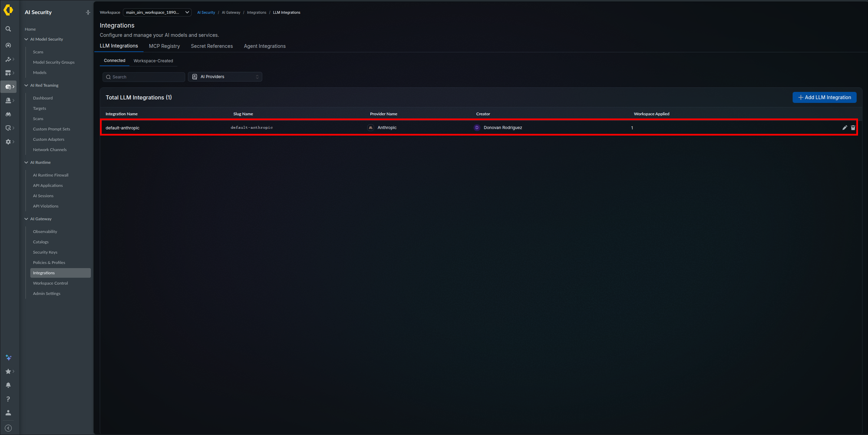Collapse sidebar using bottom arrow icon
This screenshot has height=435, width=868.
click(x=8, y=428)
